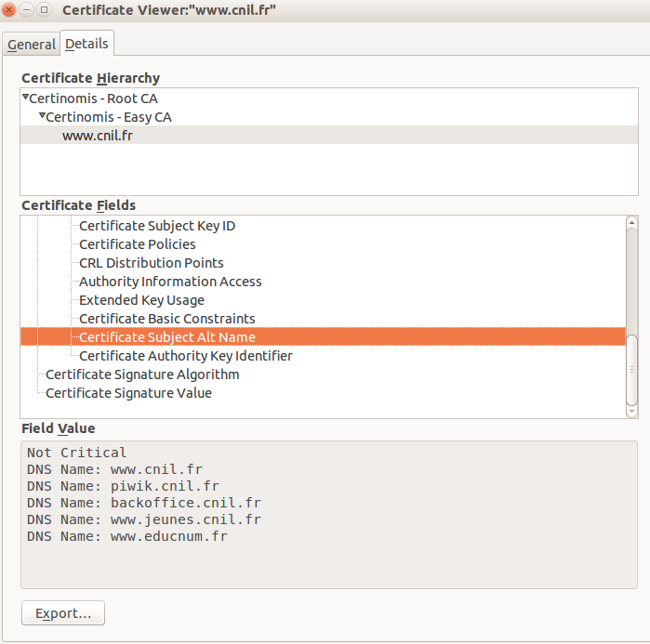Click 'DNS Name: www.cnil.fr' in Field Value
The width and height of the screenshot is (650, 644).
tap(114, 469)
